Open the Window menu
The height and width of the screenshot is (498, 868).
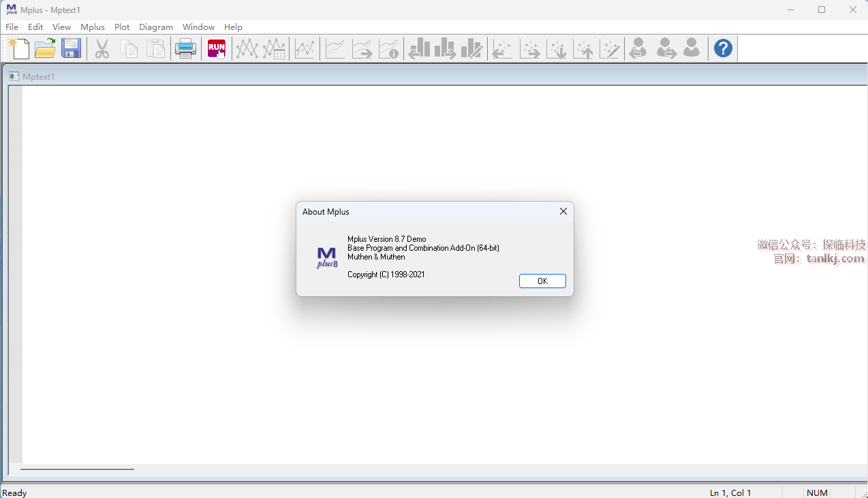point(198,27)
